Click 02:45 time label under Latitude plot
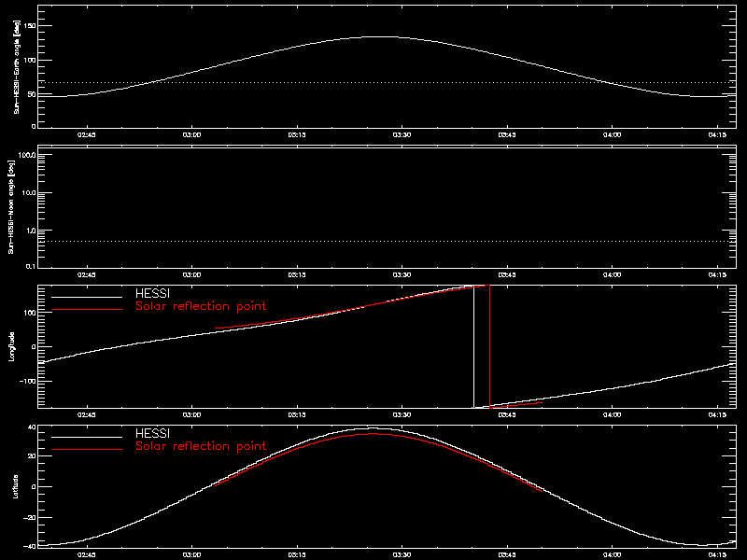Viewport: 747px width, 560px height. (86, 555)
